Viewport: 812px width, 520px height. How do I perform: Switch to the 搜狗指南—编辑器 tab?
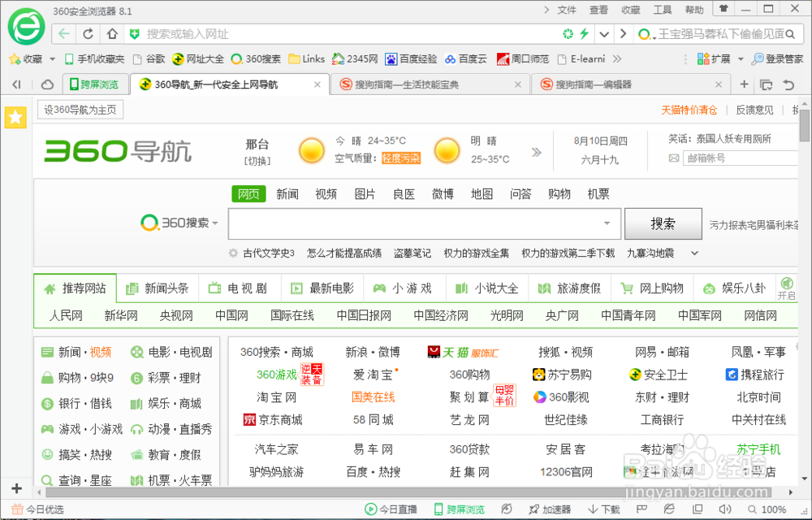[x=631, y=84]
